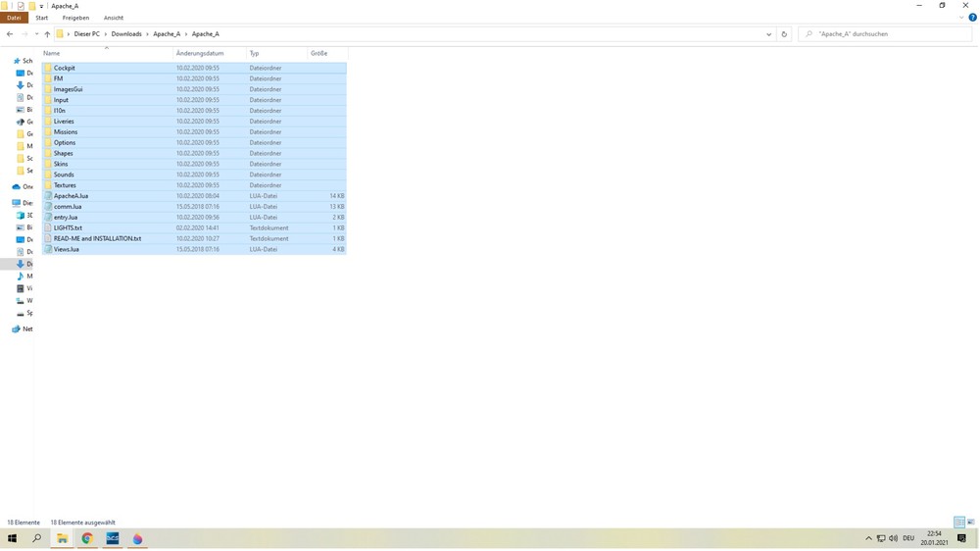
Task: Click the comm.lua file icon
Action: [x=48, y=207]
